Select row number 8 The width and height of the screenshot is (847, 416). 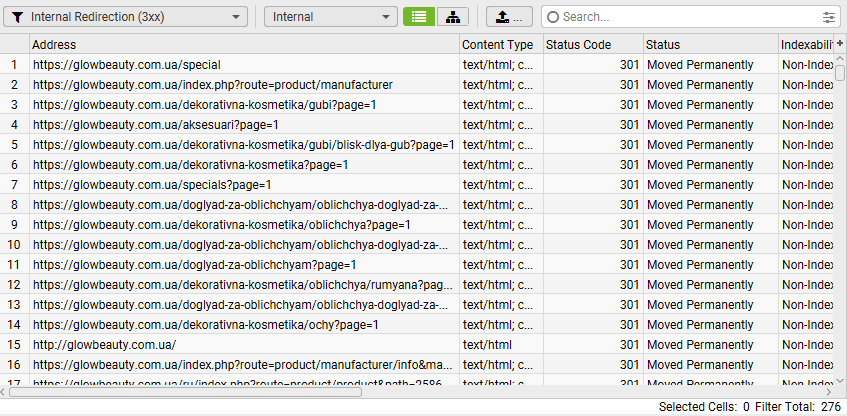click(x=14, y=205)
